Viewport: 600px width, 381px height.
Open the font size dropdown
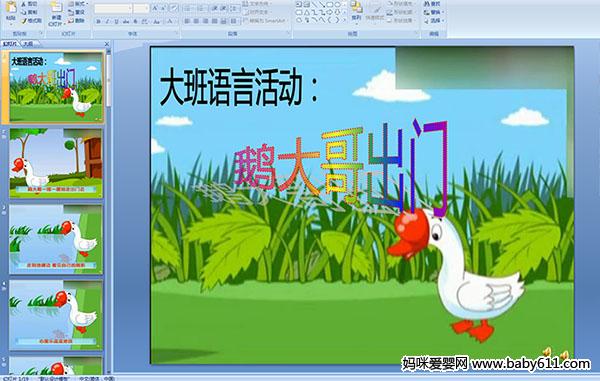click(x=147, y=8)
